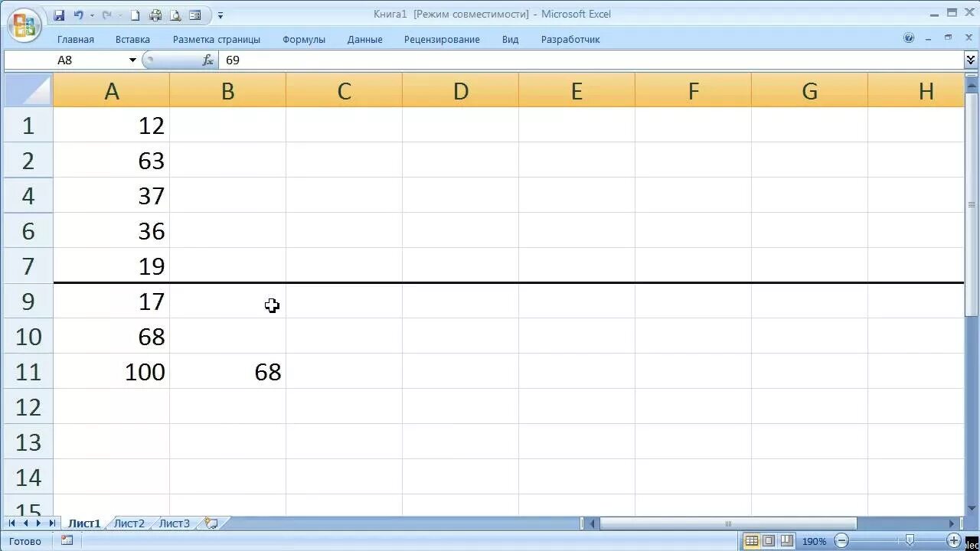Switch to the Разметка страницы tab
This screenshot has height=551, width=980.
click(x=217, y=39)
